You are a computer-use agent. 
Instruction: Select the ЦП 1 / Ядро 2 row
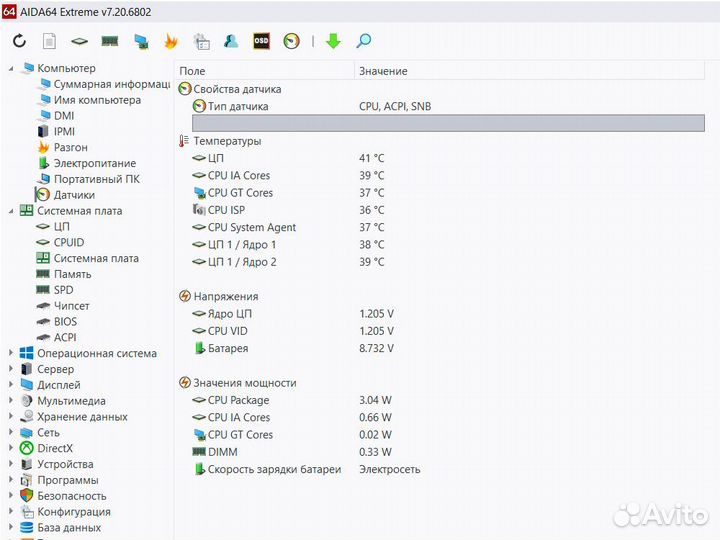click(x=448, y=262)
